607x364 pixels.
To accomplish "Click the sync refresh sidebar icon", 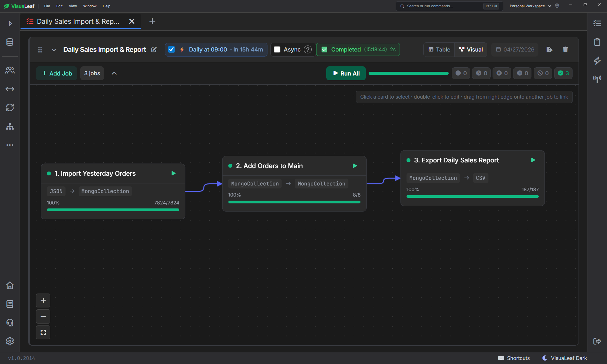I will pyautogui.click(x=10, y=107).
